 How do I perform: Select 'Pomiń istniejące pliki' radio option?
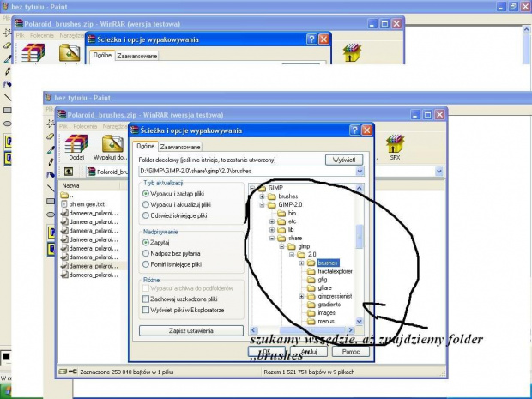pos(146,264)
